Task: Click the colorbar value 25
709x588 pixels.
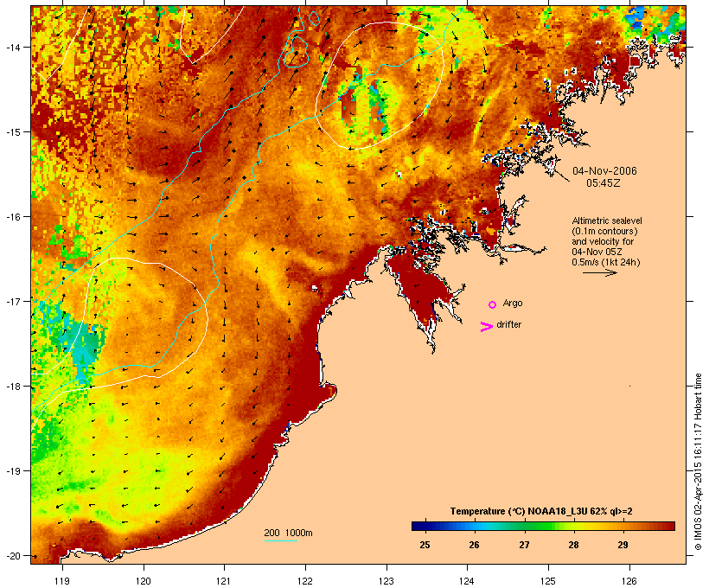Action: pyautogui.click(x=425, y=545)
